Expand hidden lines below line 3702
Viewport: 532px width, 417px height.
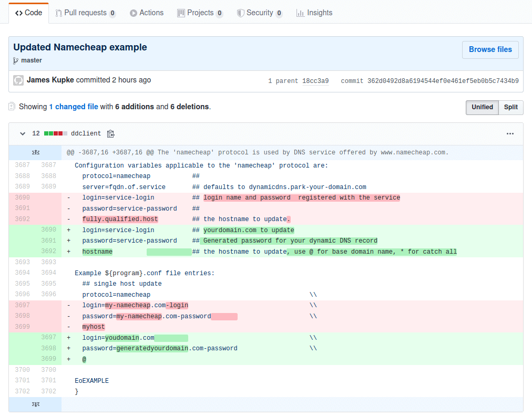(x=35, y=404)
